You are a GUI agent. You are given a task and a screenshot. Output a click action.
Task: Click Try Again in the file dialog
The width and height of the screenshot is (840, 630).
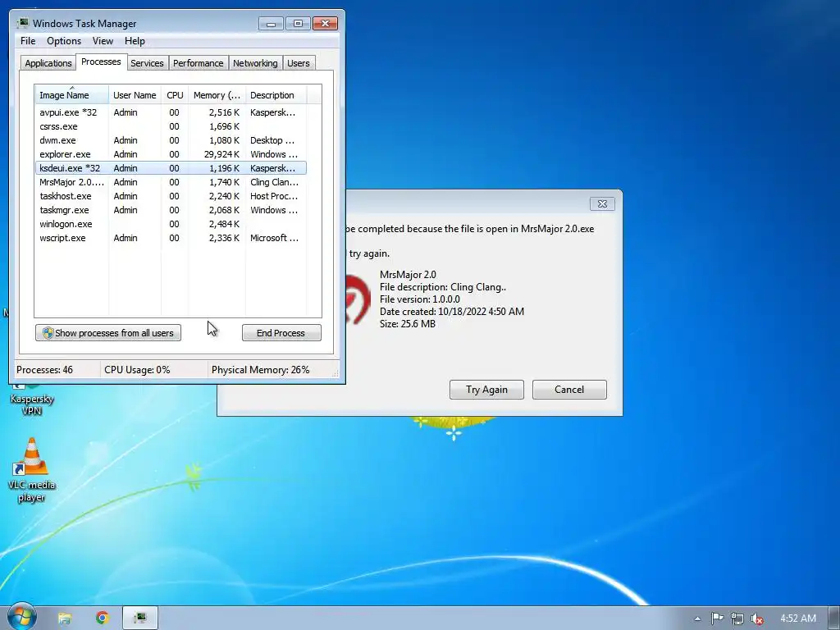[486, 390]
